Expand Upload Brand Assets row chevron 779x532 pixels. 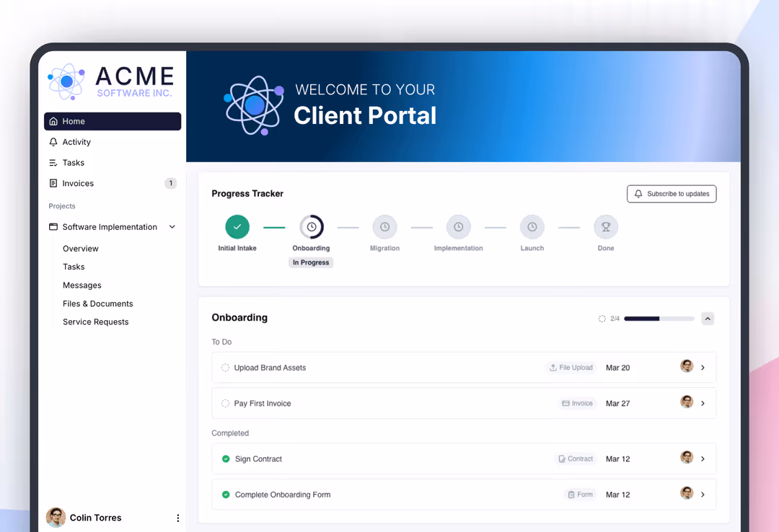(x=703, y=368)
